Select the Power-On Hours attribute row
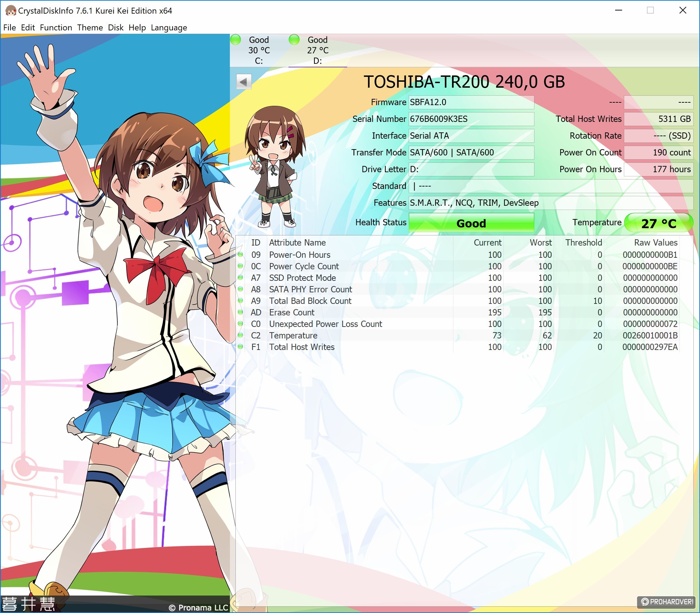The image size is (700, 613). (458, 255)
